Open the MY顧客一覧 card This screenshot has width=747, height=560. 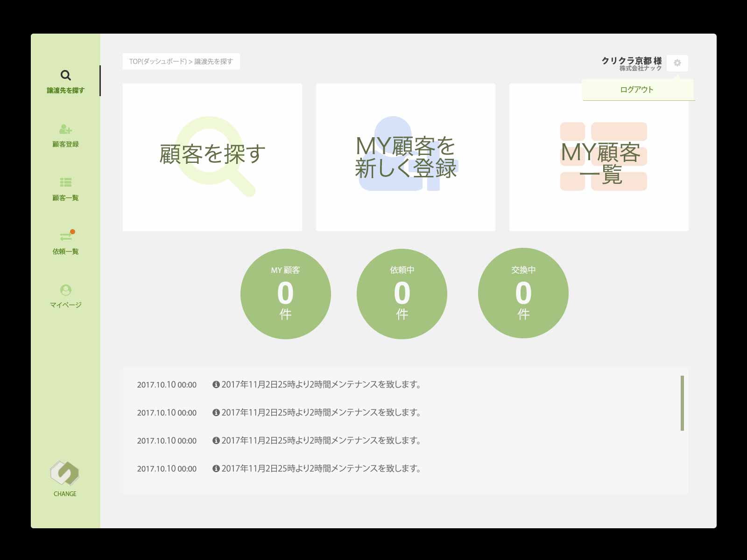[x=599, y=157]
